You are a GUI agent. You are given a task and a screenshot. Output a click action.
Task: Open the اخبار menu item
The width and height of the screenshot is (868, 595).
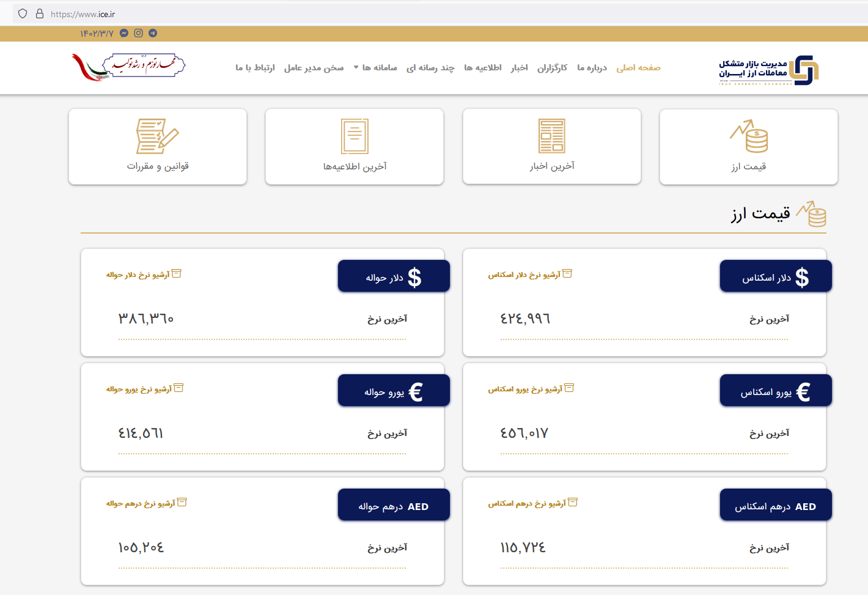coord(520,68)
